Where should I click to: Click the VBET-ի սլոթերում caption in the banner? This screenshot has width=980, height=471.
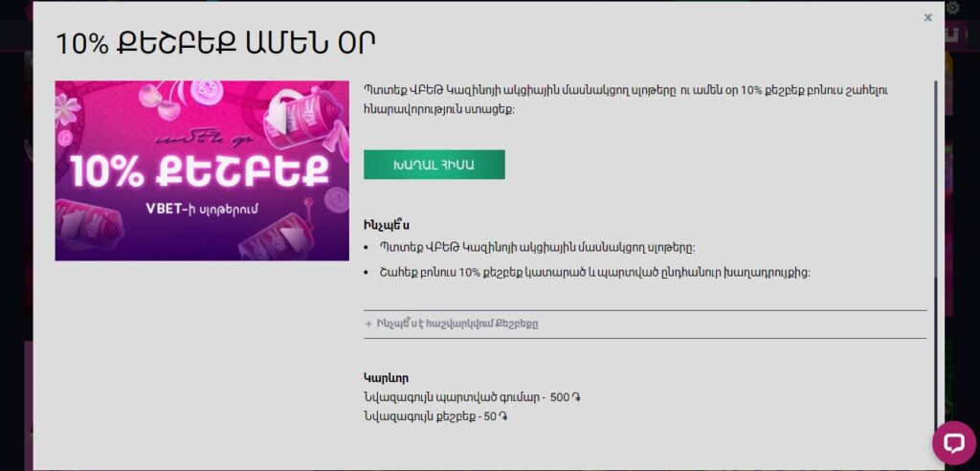(202, 209)
